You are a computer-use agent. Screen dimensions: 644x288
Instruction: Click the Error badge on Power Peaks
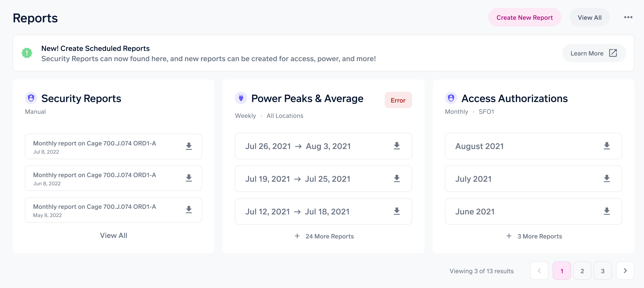pyautogui.click(x=398, y=100)
